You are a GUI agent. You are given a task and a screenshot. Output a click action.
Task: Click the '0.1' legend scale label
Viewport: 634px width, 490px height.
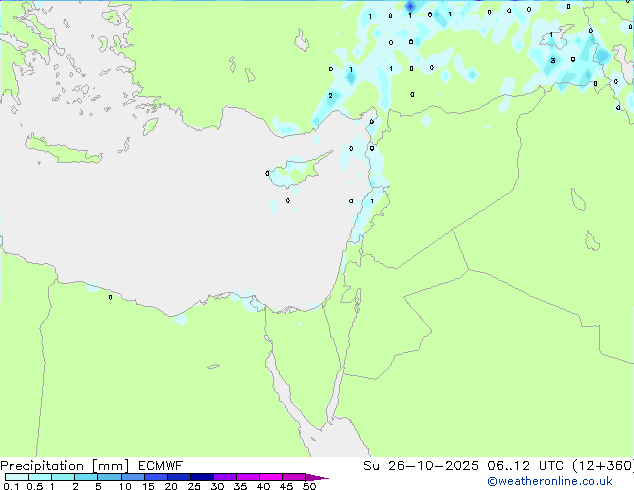point(11,486)
